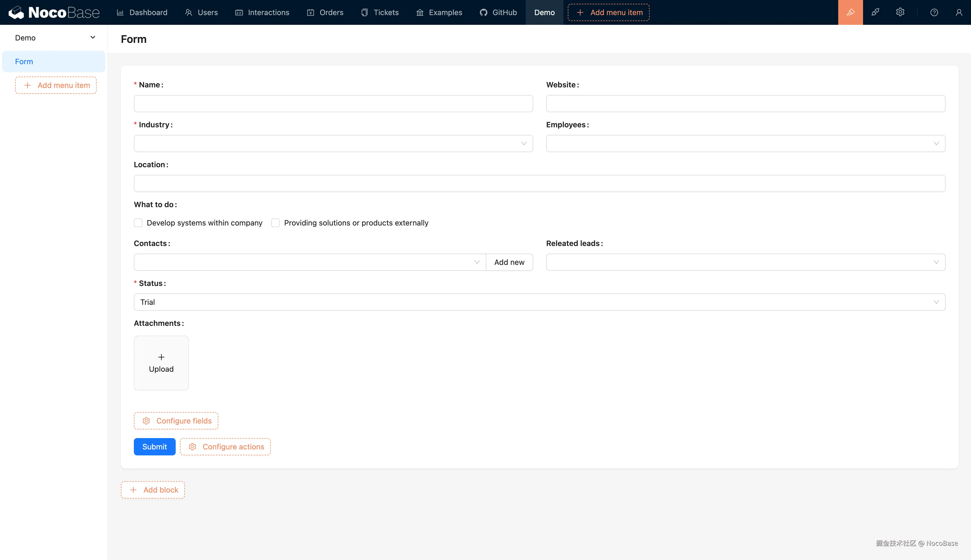Open the Status dropdown showing Trial

click(x=539, y=302)
